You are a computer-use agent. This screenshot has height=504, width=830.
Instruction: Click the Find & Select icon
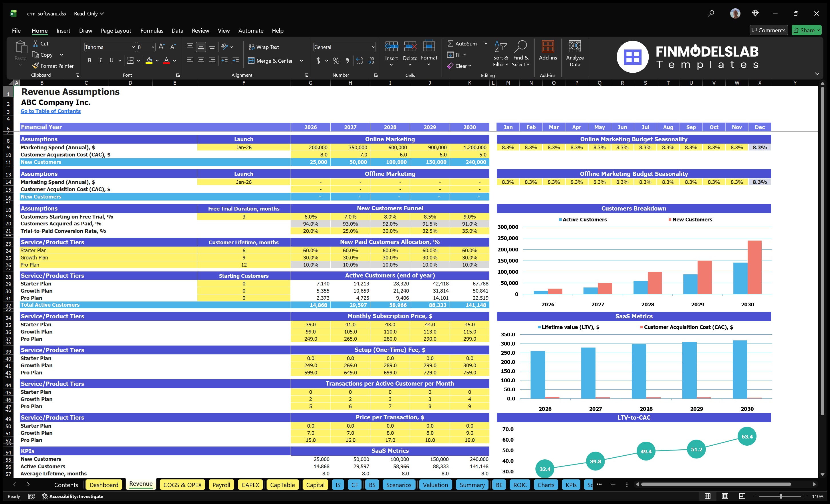point(521,54)
